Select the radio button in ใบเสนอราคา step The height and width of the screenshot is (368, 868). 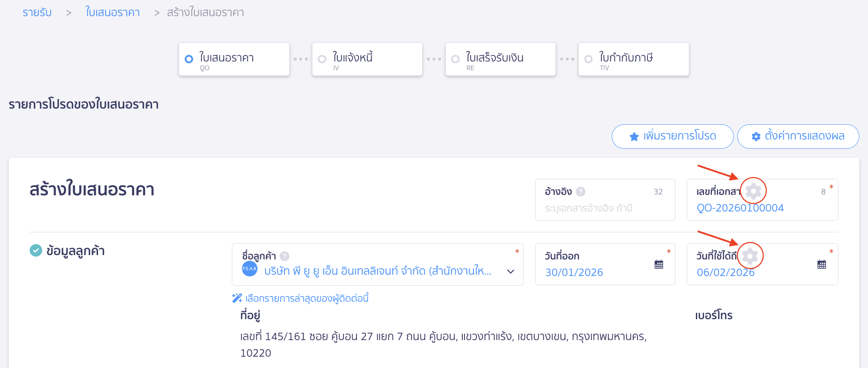tap(188, 58)
